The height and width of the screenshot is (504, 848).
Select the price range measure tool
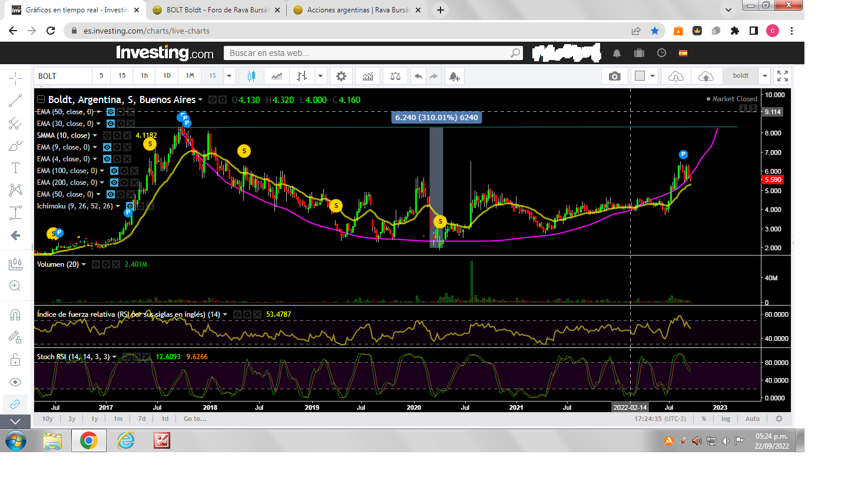(15, 213)
